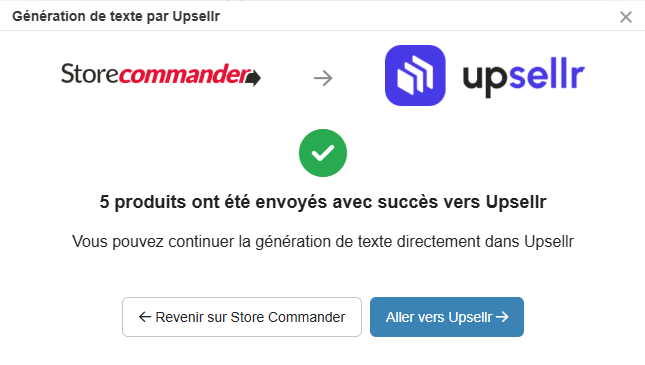Click the purple Upsellr app icon
Screen dimensions: 645x365
(415, 75)
